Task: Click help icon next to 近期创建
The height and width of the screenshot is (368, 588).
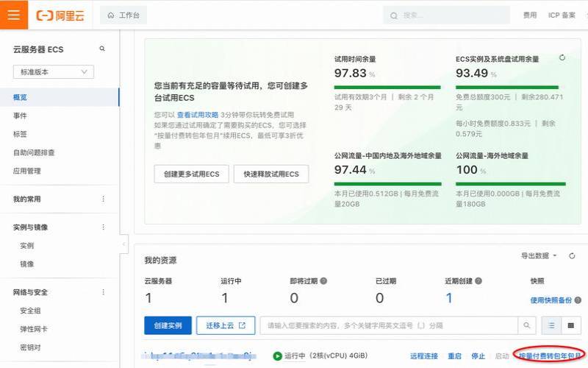Action: [478, 280]
